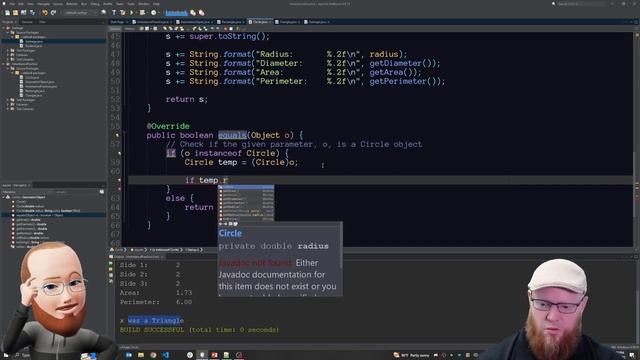Open the Projects panel tab
Screen dimensions: 640x360
click(x=9, y=22)
